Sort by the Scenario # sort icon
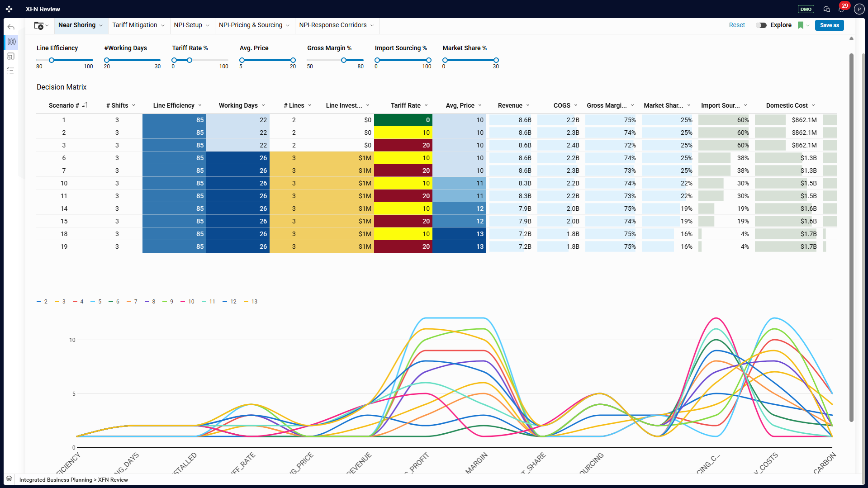 (x=85, y=105)
